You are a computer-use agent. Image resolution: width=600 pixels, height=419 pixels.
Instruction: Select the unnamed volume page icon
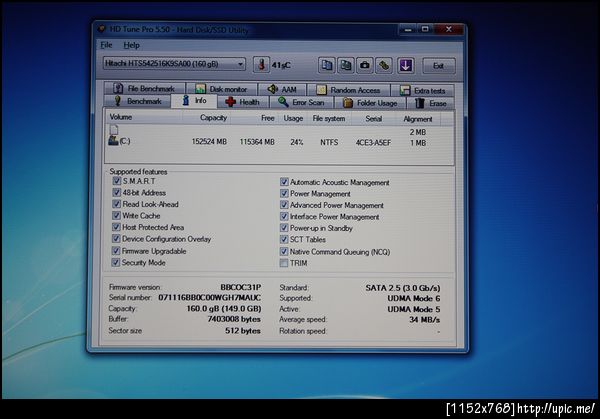(114, 130)
